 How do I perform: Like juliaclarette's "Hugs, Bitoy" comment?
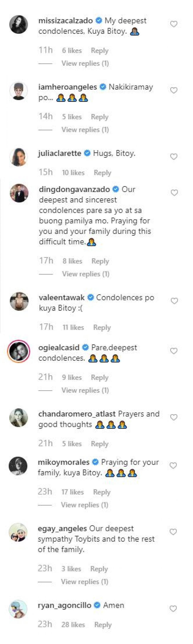coord(174,156)
